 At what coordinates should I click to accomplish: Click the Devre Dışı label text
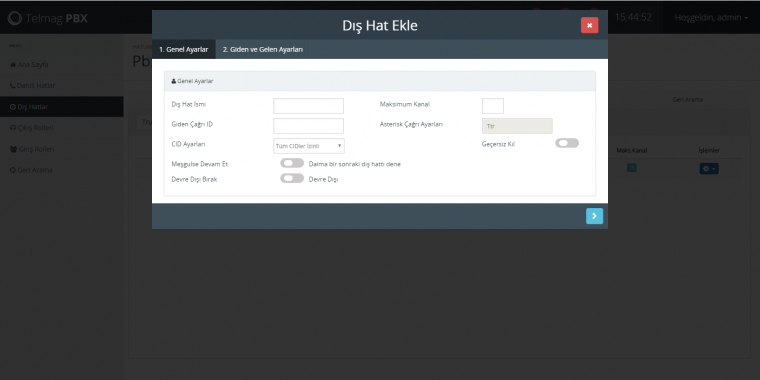323,179
